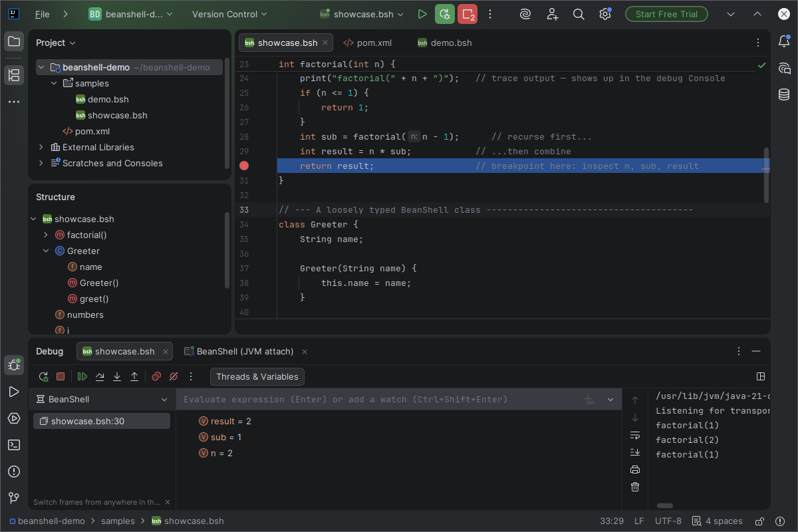The height and width of the screenshot is (532, 798).
Task: Toggle soft-wrap in debug console
Action: point(635,435)
